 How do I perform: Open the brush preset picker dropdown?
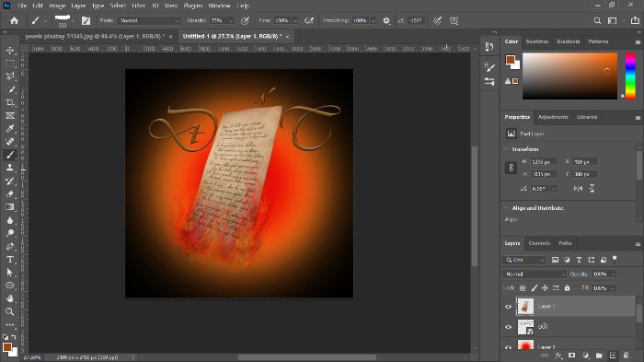pos(73,20)
